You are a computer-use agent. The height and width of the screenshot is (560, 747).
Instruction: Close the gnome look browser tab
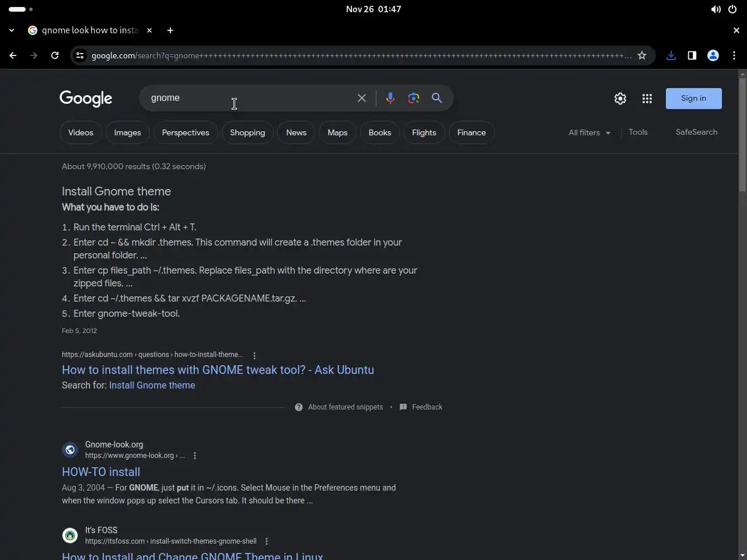(x=149, y=30)
